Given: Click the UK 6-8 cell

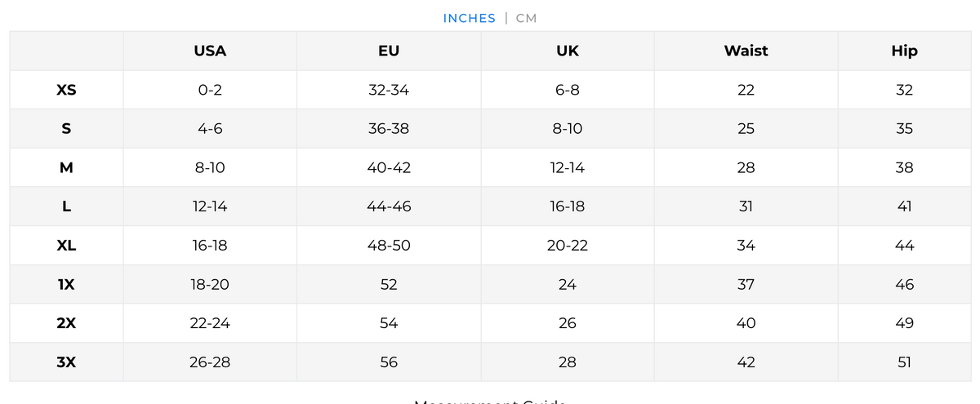Looking at the screenshot, I should click(567, 90).
